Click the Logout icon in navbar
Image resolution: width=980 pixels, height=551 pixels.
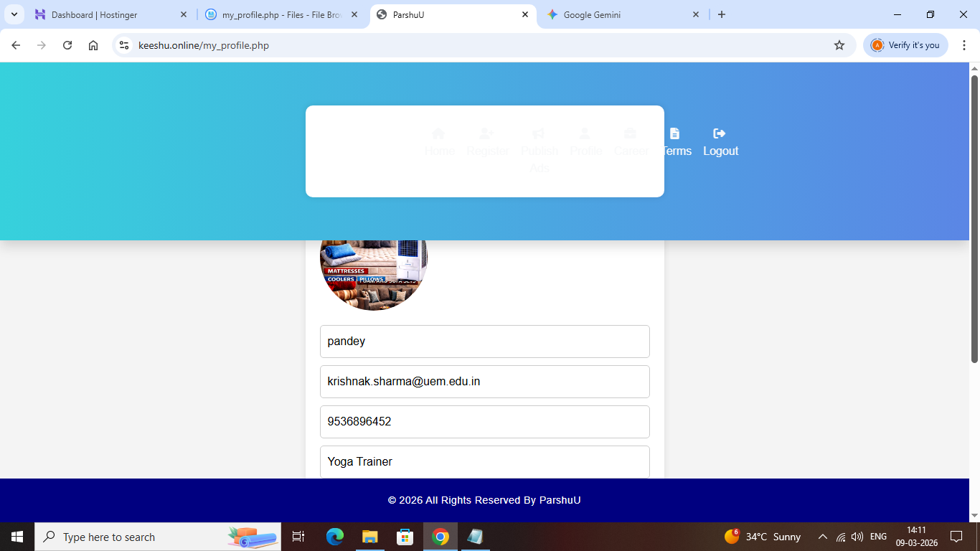coord(720,133)
